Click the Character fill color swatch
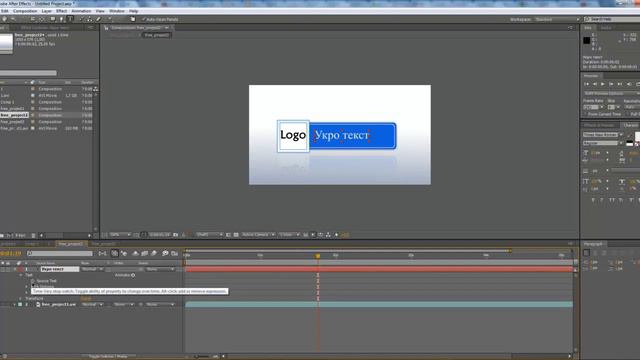This screenshot has height=360, width=640. 638,137
